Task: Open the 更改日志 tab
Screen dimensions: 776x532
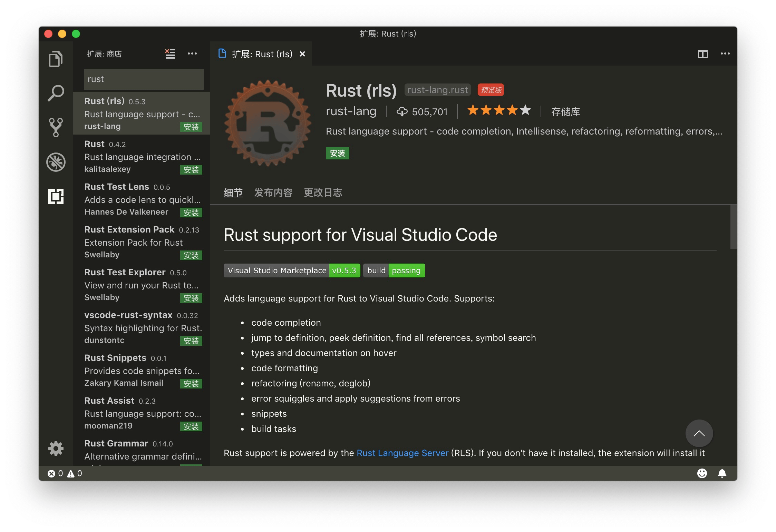Action: coord(323,193)
